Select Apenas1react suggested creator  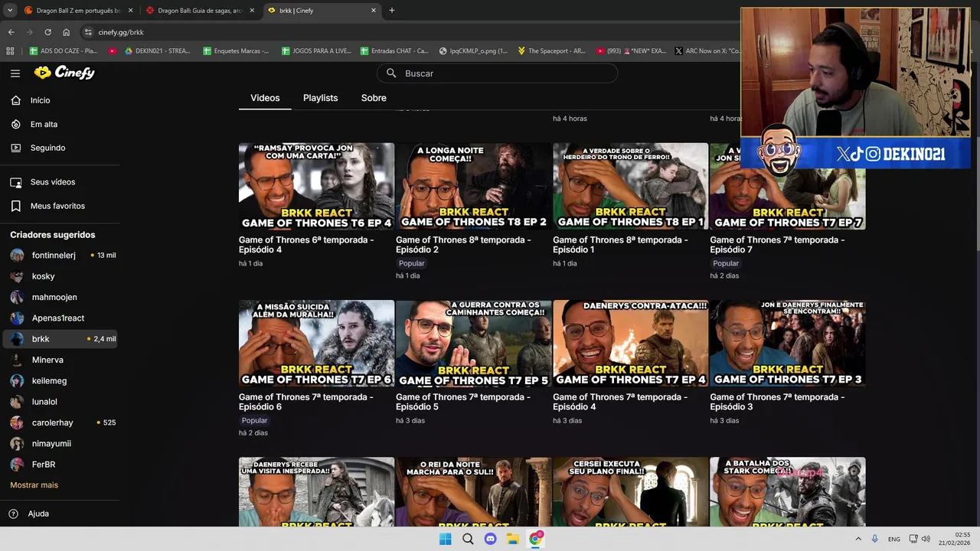[60, 318]
